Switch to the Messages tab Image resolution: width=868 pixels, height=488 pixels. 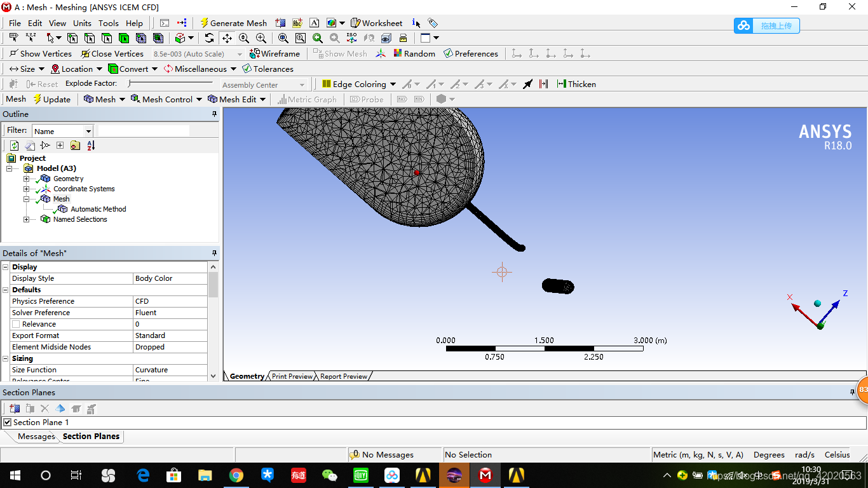(x=36, y=437)
